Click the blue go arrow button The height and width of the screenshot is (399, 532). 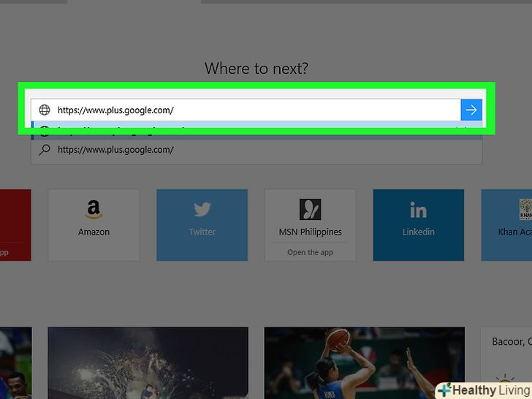(471, 110)
